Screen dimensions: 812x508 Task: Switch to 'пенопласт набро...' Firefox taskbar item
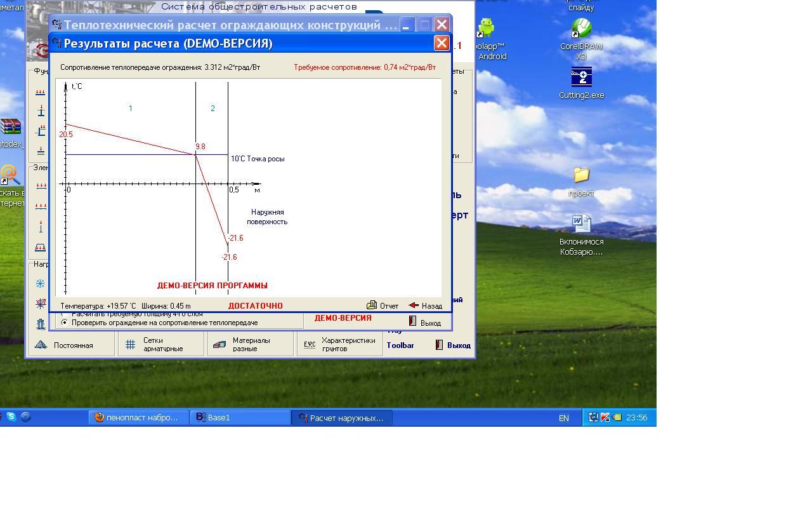(x=139, y=417)
